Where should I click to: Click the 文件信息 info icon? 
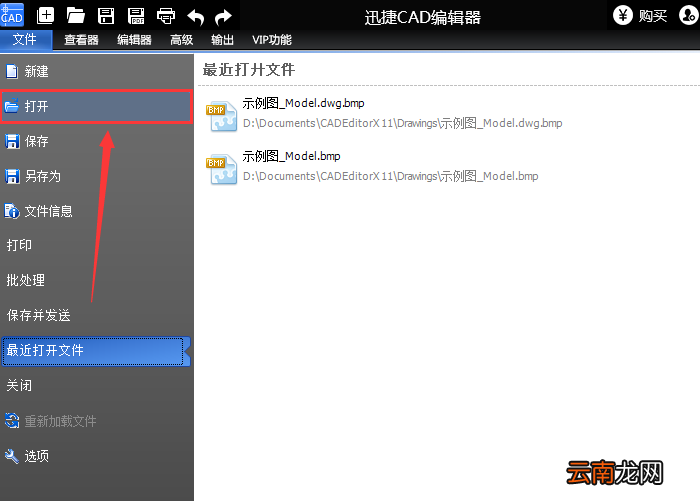click(x=12, y=211)
